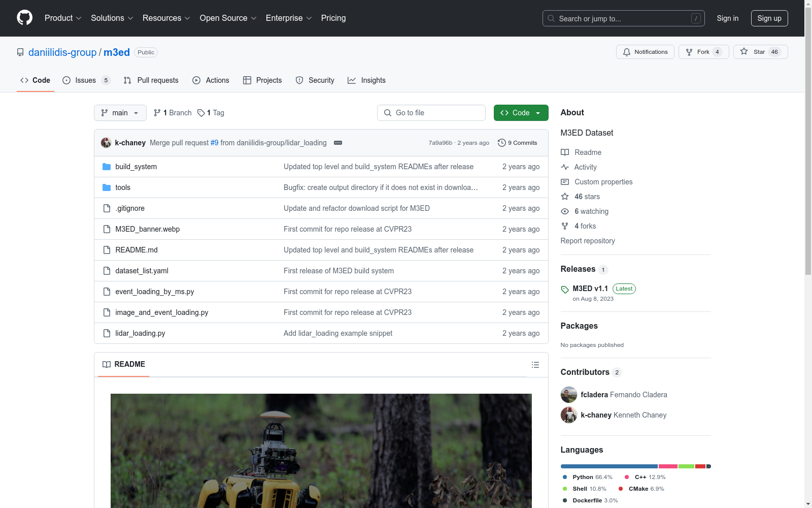This screenshot has width=812, height=508.
Task: Click fcladera contributor avatar
Action: 569,395
